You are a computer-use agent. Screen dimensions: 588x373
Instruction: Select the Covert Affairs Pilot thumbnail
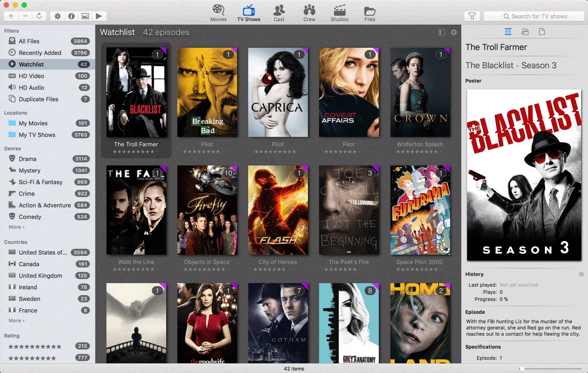coord(349,92)
